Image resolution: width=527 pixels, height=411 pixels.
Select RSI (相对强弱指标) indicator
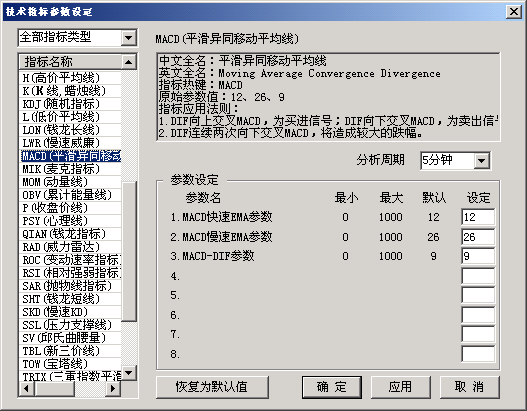point(70,273)
